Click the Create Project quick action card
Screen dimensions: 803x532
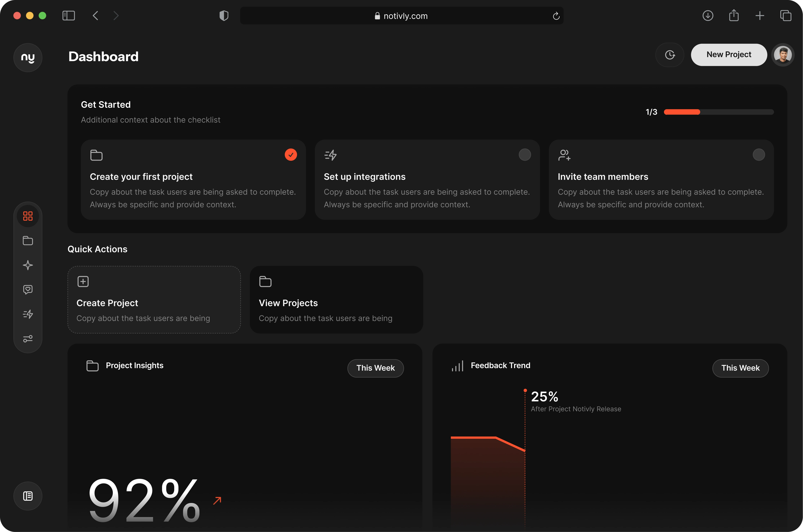154,300
